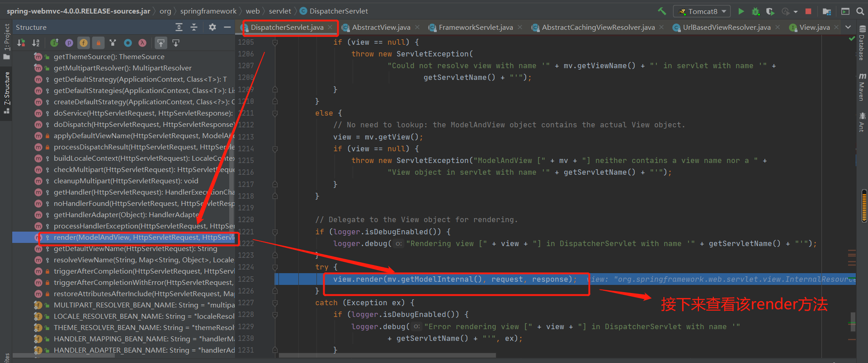Start debugging with the bug icon
Image resolution: width=868 pixels, height=363 pixels.
point(755,11)
